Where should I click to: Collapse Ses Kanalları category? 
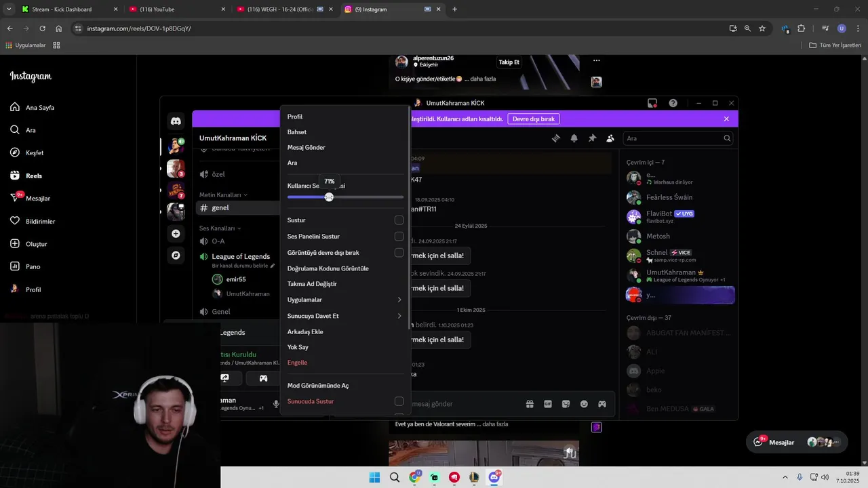(x=220, y=228)
